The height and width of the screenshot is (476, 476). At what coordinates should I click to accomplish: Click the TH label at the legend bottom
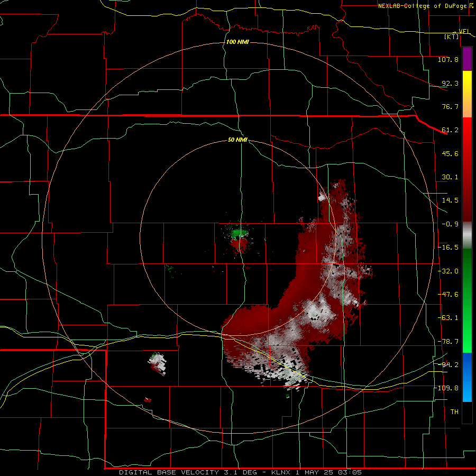tap(454, 411)
